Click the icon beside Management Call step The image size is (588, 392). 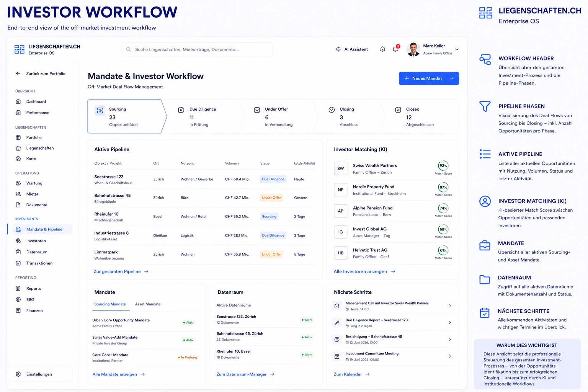(337, 306)
